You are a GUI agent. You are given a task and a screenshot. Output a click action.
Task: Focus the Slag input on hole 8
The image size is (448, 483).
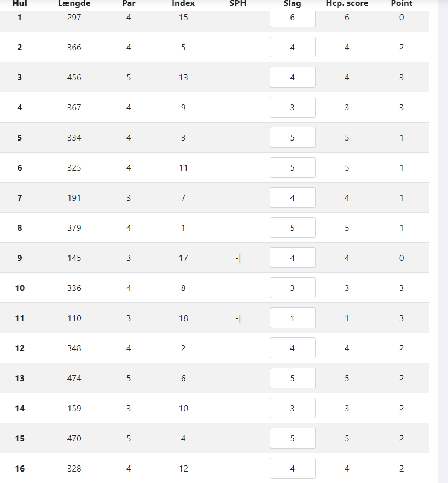[293, 228]
